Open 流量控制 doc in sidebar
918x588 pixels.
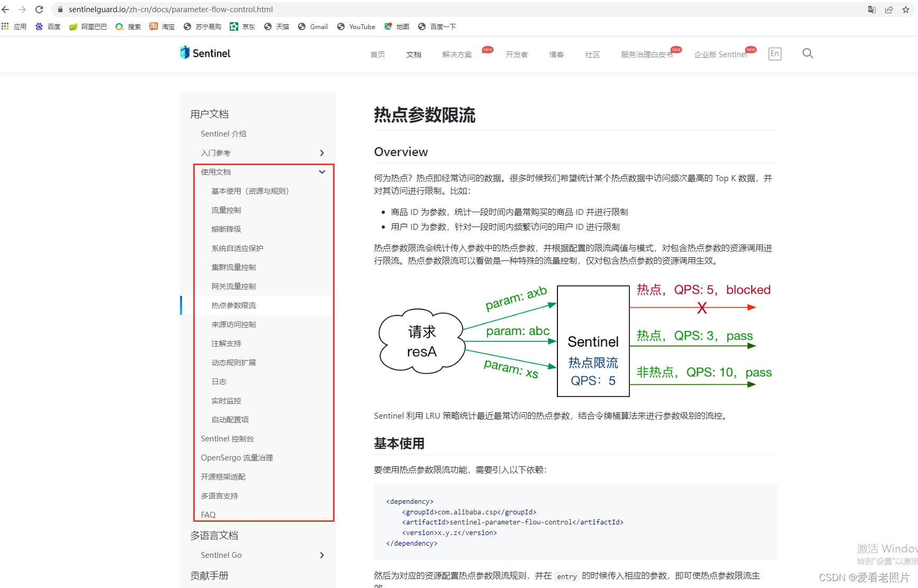tap(226, 210)
